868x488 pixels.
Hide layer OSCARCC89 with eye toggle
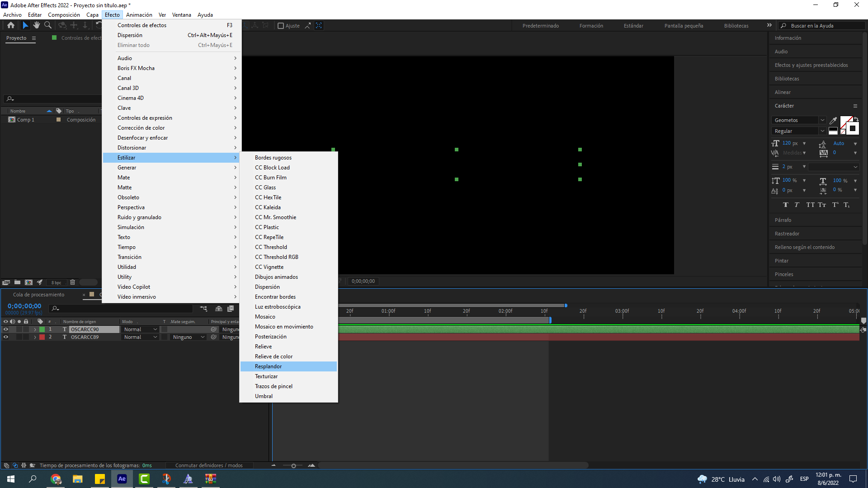coord(6,337)
